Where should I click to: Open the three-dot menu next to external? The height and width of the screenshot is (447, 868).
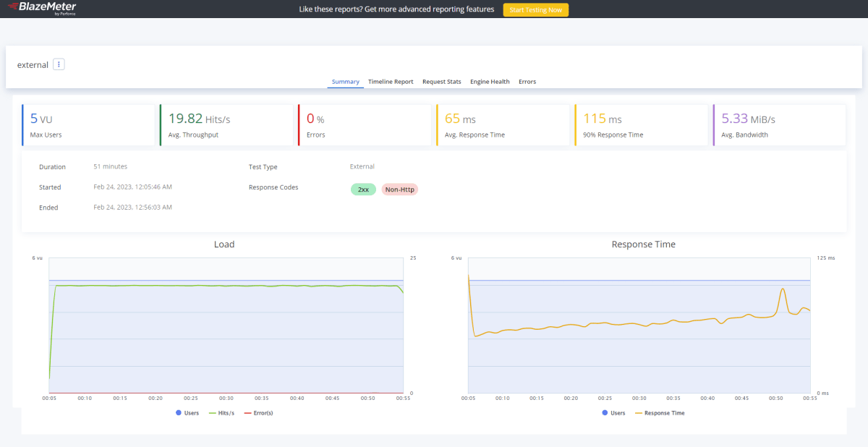tap(59, 64)
